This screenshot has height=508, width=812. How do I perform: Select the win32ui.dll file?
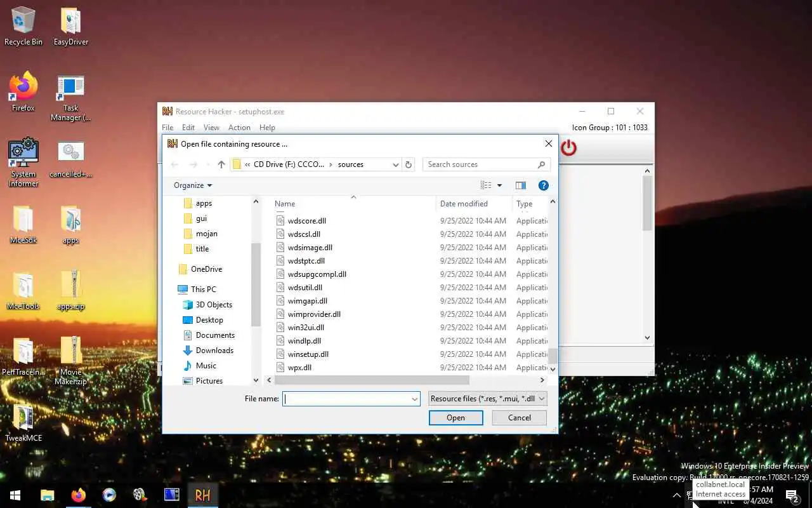tap(306, 328)
